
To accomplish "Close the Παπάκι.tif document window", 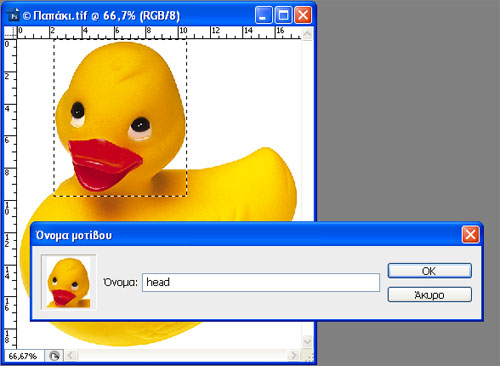I will tap(303, 15).
